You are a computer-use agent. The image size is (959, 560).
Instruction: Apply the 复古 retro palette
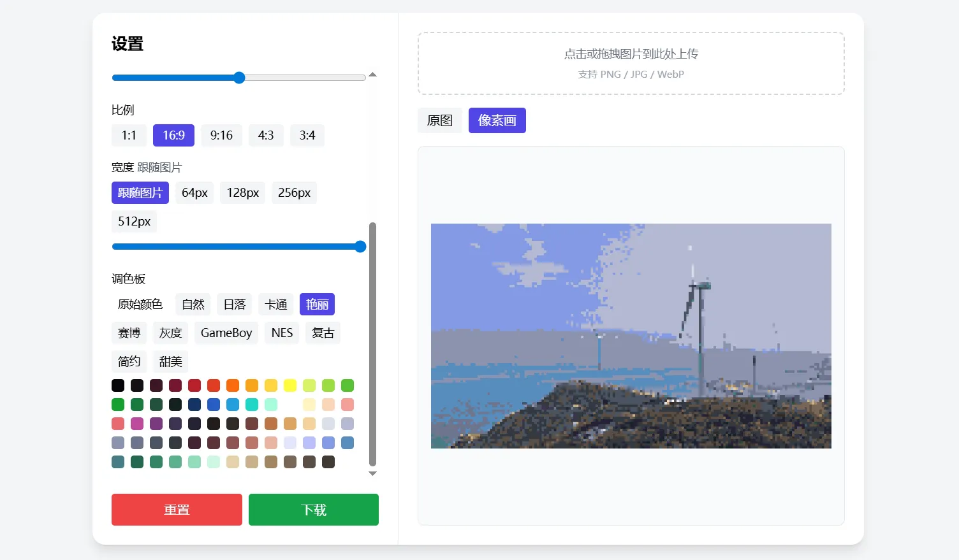pyautogui.click(x=323, y=333)
